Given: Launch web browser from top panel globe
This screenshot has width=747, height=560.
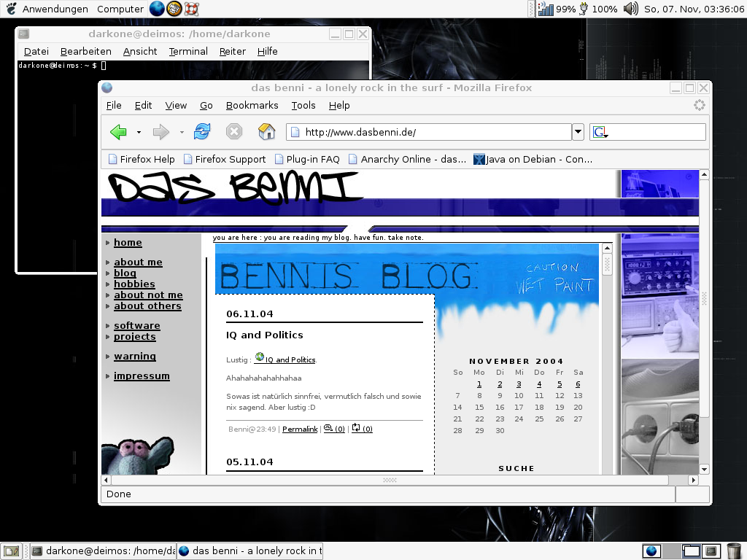Looking at the screenshot, I should click(157, 9).
